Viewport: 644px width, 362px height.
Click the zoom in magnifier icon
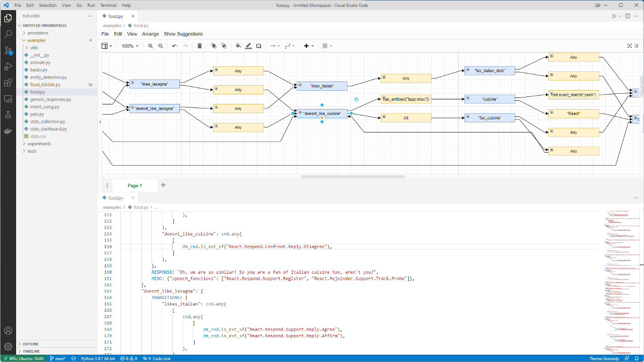[x=150, y=46]
